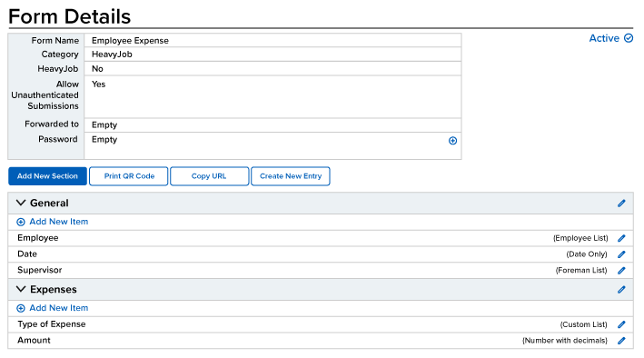Add New Item in General section
Viewport: 644px width, 358px height.
coord(59,222)
